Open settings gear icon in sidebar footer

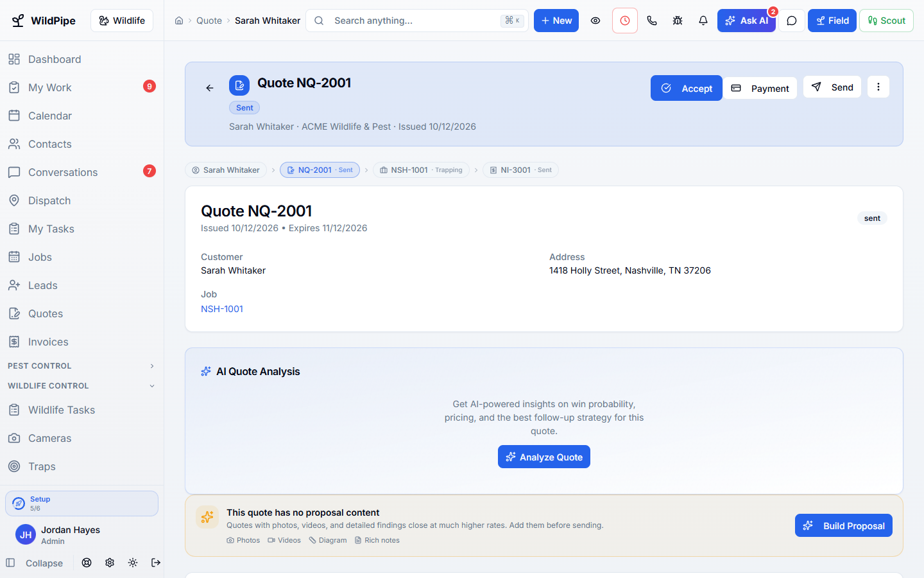click(x=110, y=563)
